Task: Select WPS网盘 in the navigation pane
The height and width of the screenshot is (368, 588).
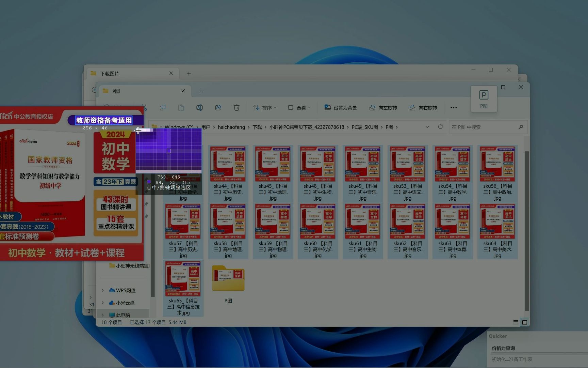Action: [122, 290]
